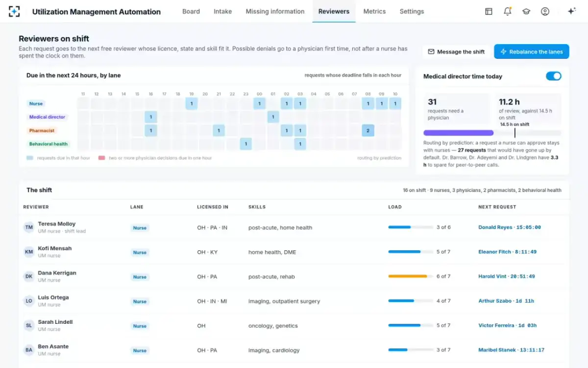Viewport: 588px width, 368px height.
Task: Click the 'Kofi Mensah' reviewer name
Action: click(x=55, y=248)
